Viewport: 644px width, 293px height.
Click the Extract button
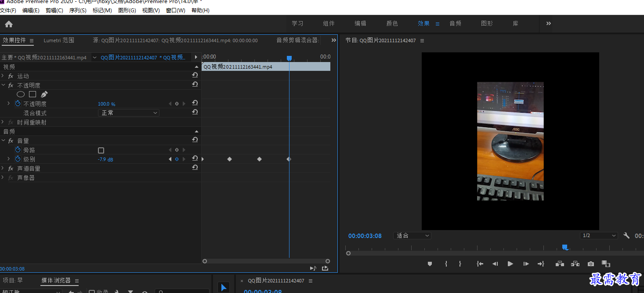575,264
